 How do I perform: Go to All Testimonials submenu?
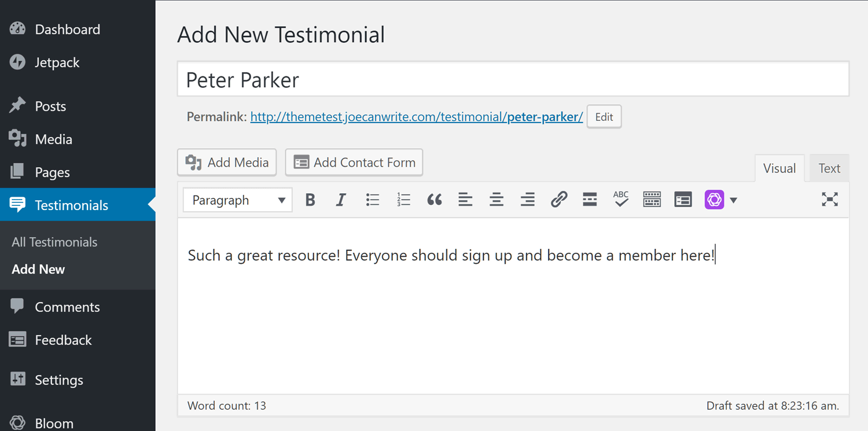[x=54, y=242]
